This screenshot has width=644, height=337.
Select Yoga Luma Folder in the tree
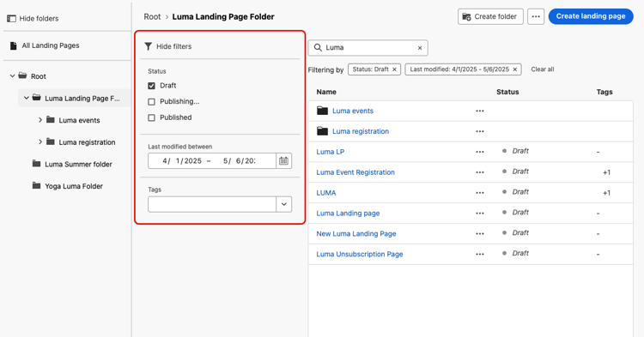(74, 186)
